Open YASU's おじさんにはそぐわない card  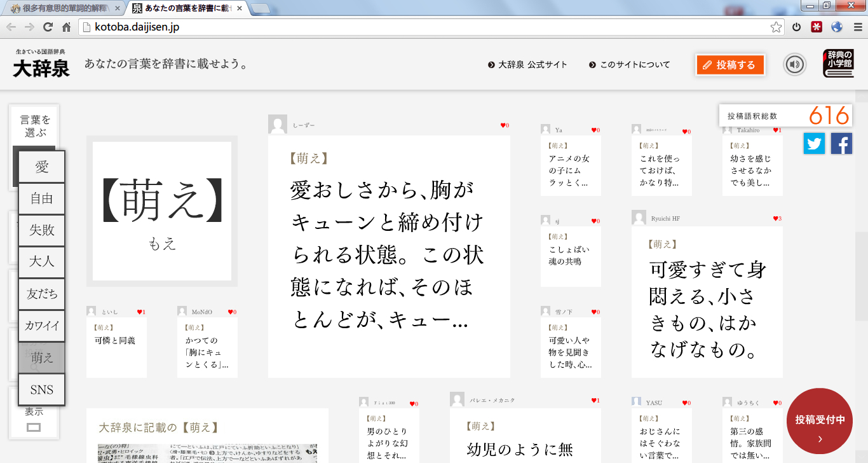click(x=661, y=436)
